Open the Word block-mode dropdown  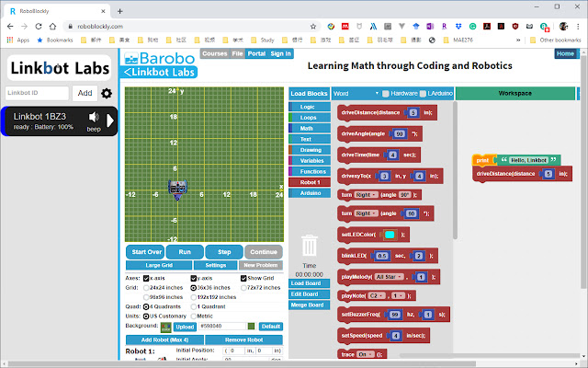pyautogui.click(x=356, y=94)
